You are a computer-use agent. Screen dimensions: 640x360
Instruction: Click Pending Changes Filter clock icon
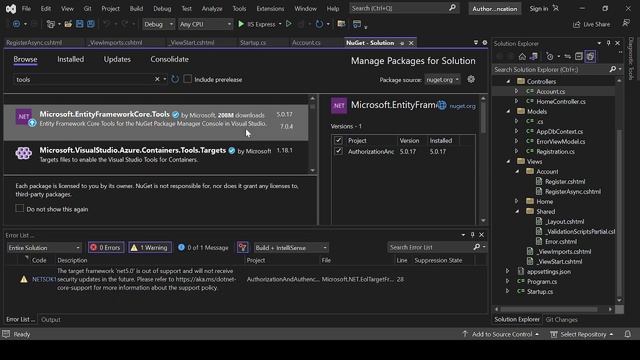click(550, 56)
